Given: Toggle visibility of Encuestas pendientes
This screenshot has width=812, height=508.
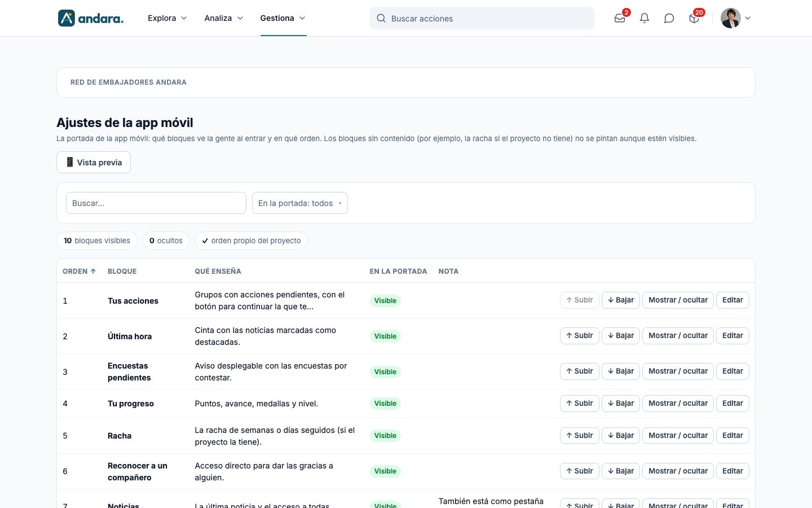Looking at the screenshot, I should point(678,371).
